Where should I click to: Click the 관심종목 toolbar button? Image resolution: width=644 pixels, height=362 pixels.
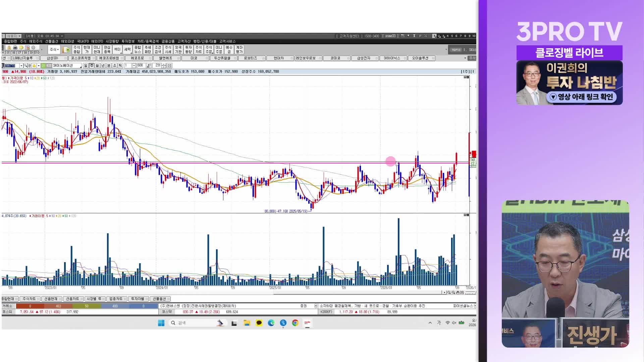point(107,50)
